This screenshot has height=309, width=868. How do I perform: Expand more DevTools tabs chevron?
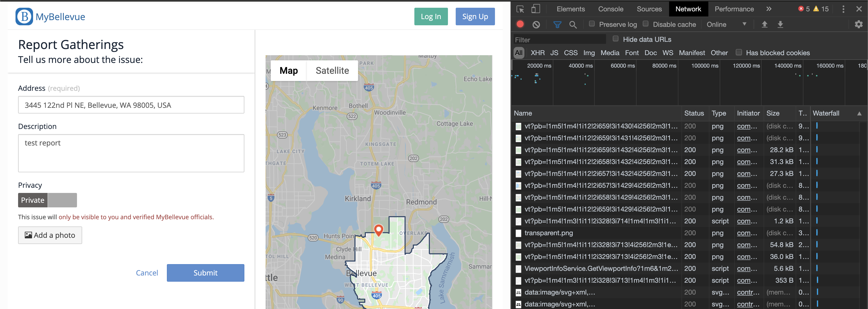coord(769,9)
